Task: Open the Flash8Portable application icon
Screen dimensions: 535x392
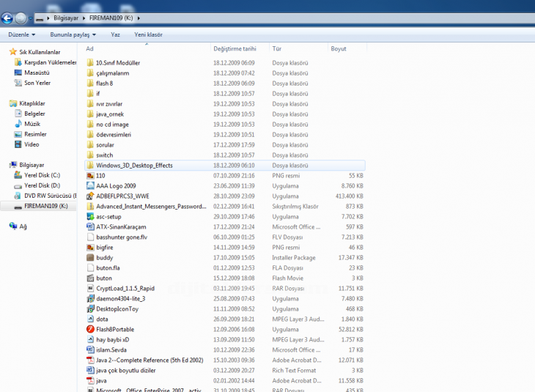Action: tap(90, 329)
